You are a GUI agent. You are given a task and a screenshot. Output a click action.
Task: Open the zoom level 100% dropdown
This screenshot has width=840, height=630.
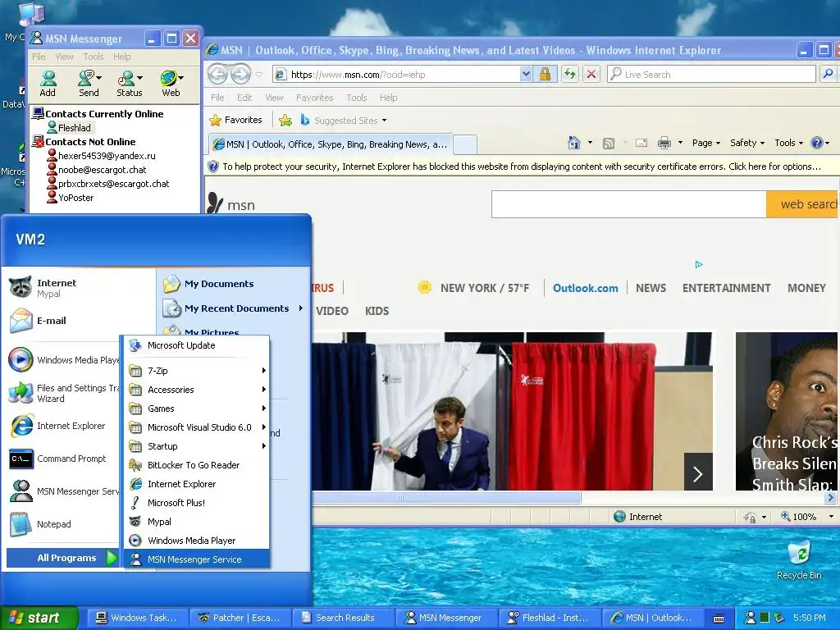[x=831, y=517]
